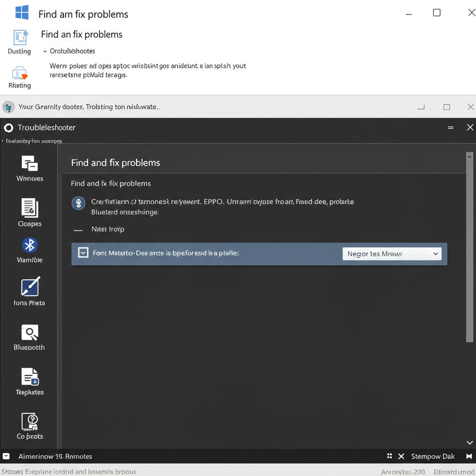Click the mail icon in bottom bar
This screenshot has width=476, height=476.
[x=6, y=456]
